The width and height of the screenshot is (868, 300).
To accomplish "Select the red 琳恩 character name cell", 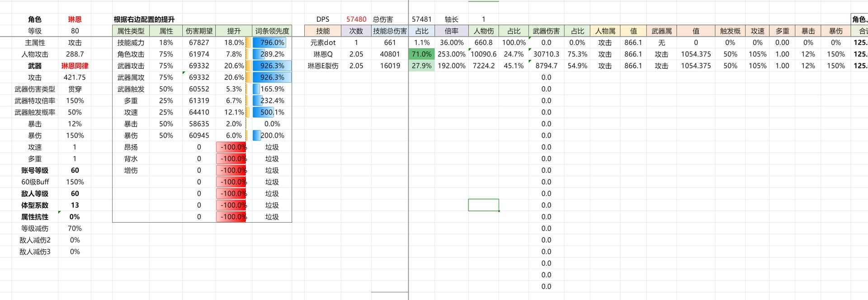I will click(x=75, y=19).
